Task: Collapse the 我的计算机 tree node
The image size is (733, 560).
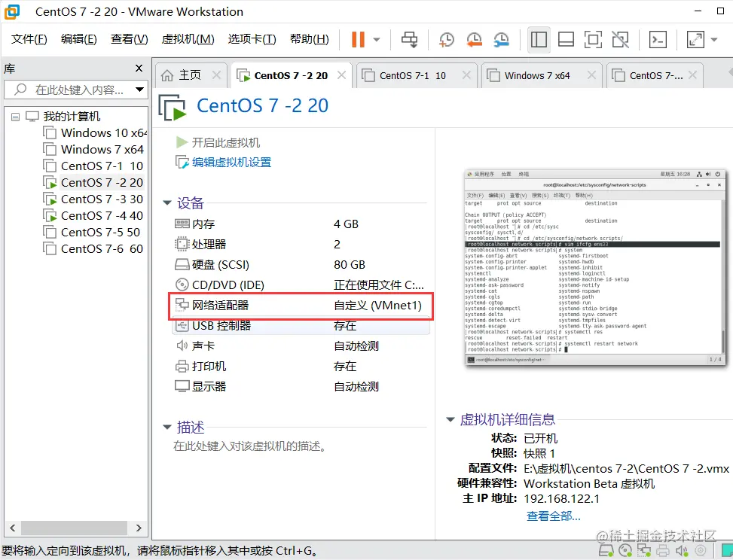Action: pyautogui.click(x=15, y=116)
